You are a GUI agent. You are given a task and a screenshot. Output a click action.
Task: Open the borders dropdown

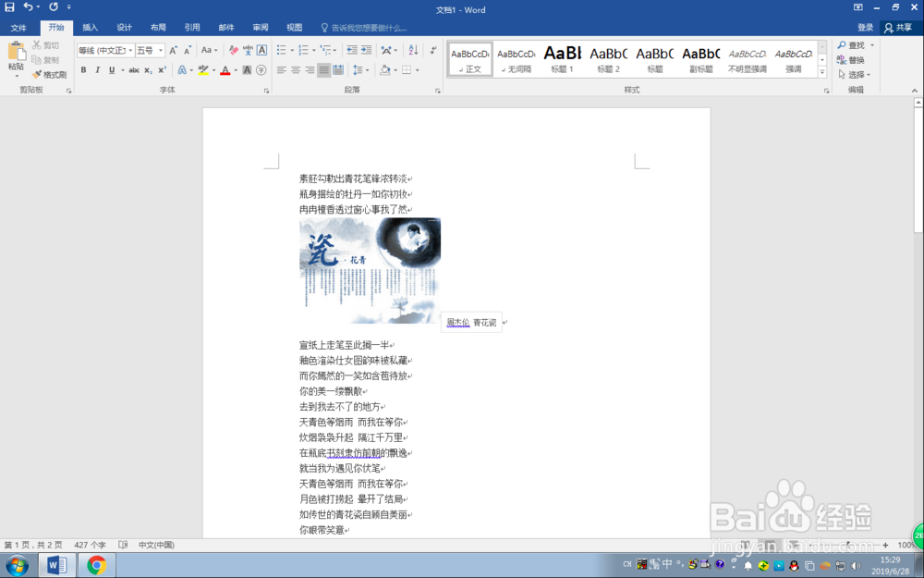pos(418,70)
